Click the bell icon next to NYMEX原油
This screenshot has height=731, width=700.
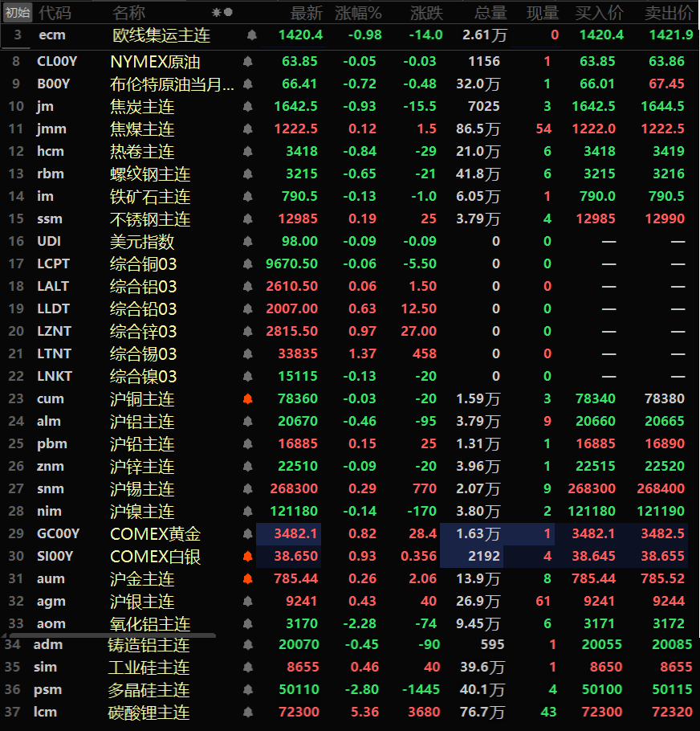[247, 62]
